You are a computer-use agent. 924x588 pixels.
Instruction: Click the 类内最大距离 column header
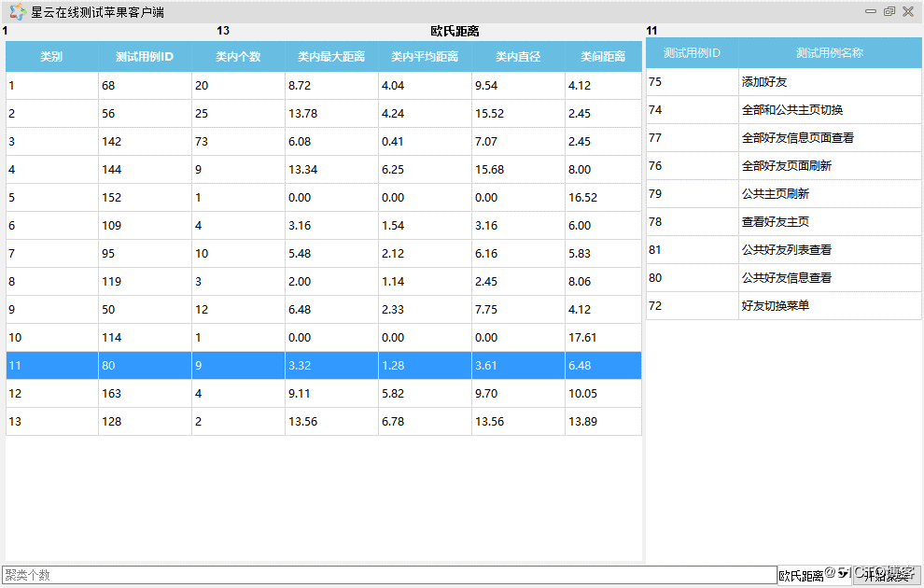331,57
